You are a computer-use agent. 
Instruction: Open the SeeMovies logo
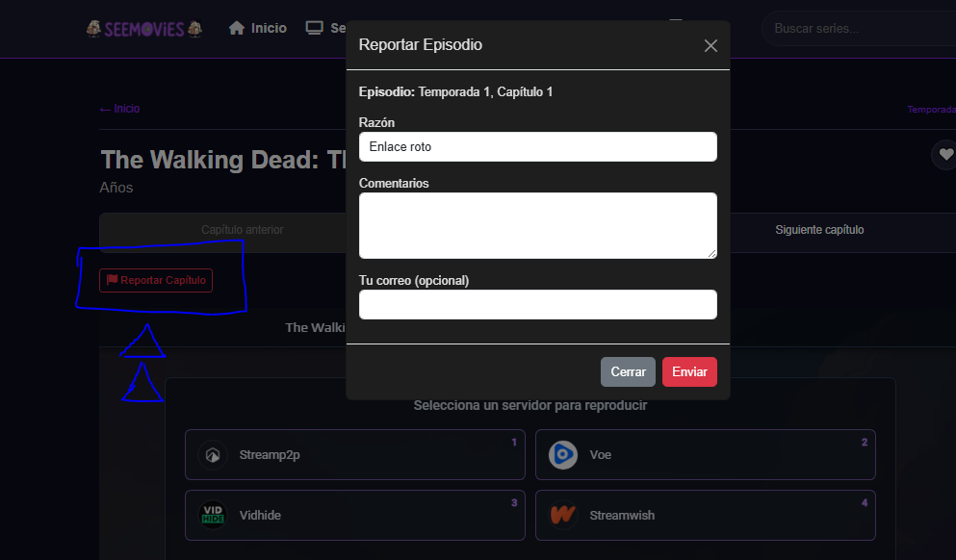(x=142, y=28)
